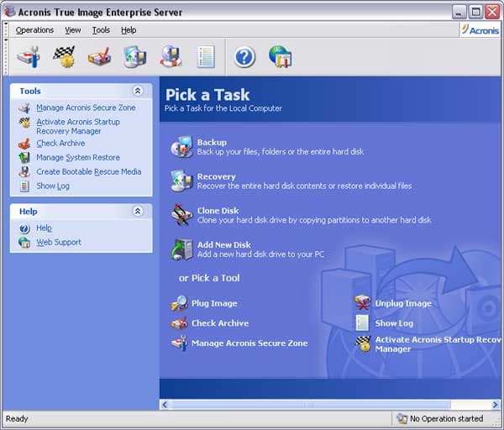Click Activate Acronis Startup Recovery icon in main pane
This screenshot has width=504, height=430.
coord(363,343)
